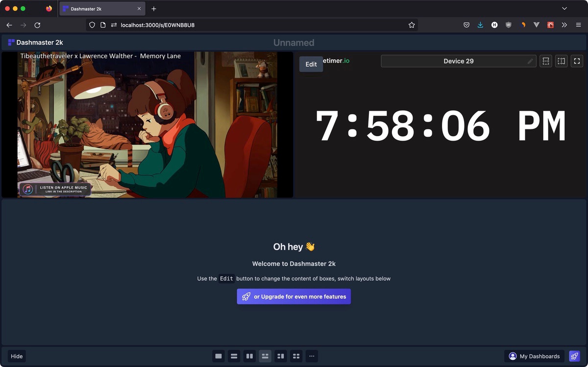Open the screen-fit adjustment icon near Device 29
The image size is (588, 367).
(545, 61)
